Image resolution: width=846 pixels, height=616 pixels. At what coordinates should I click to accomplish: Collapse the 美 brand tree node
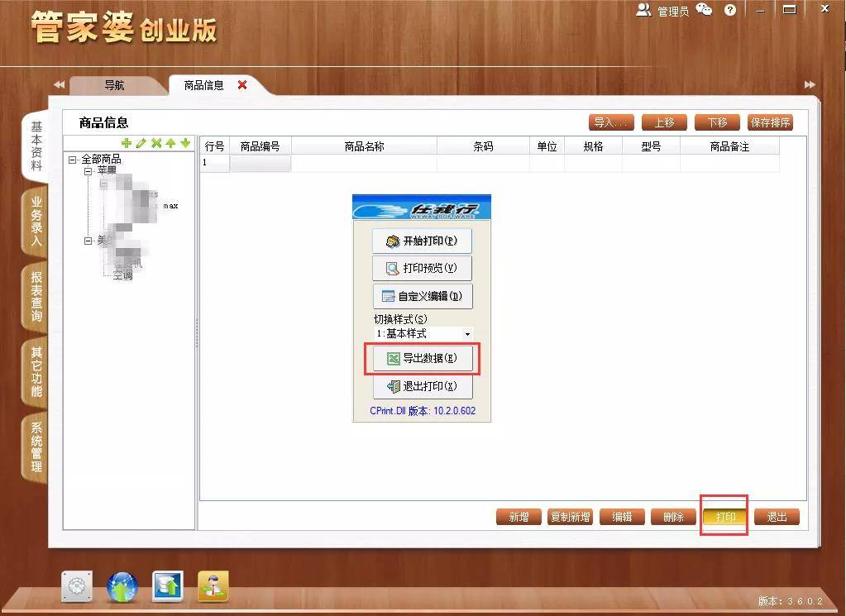pos(88,241)
